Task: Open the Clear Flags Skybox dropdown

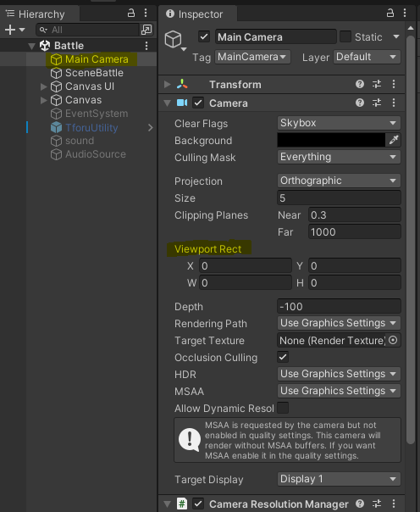Action: point(339,123)
